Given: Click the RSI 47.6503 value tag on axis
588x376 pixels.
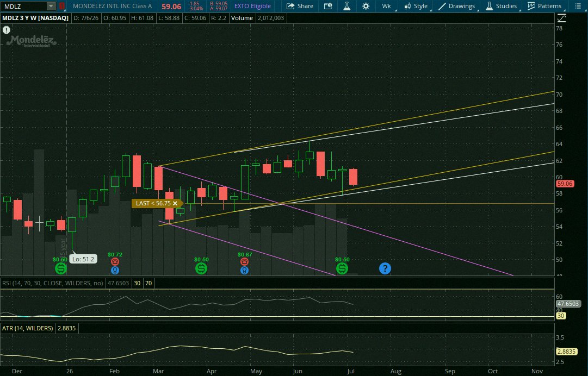Looking at the screenshot, I should point(568,304).
